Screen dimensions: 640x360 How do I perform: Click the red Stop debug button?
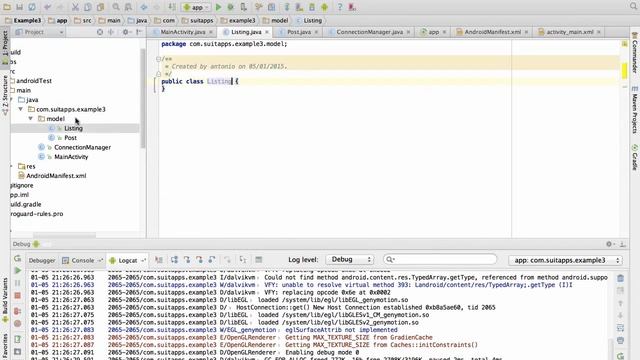[x=18, y=295]
